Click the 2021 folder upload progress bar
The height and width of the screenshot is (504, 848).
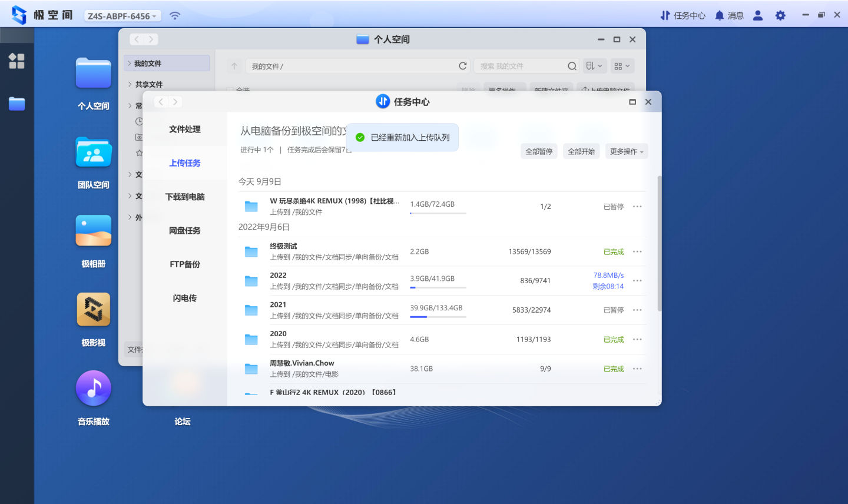point(438,316)
